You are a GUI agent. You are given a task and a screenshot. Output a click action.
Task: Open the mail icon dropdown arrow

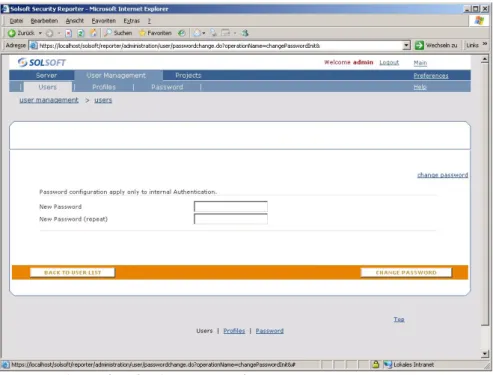pyautogui.click(x=204, y=33)
